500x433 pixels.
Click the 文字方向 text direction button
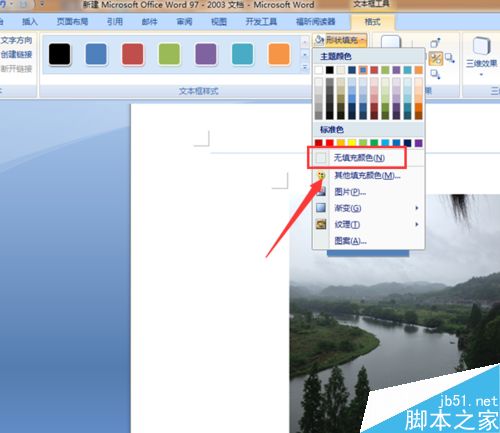(x=16, y=40)
